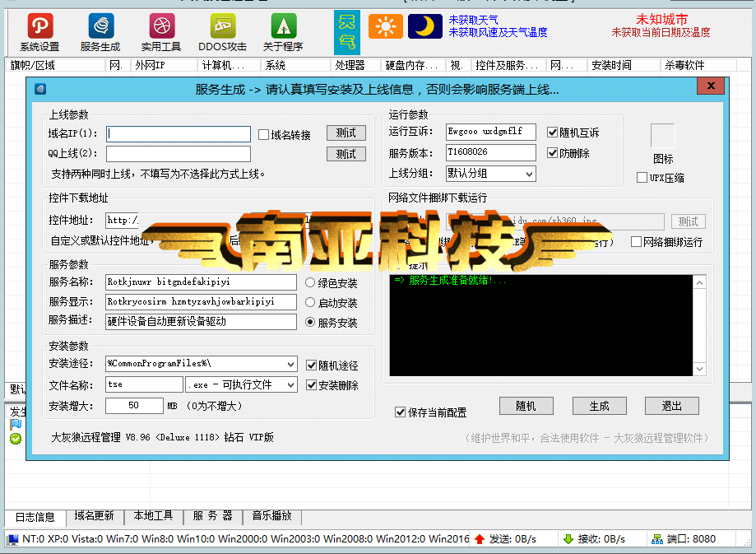Click the 未知城市 red city label
756x554 pixels.
point(661,19)
